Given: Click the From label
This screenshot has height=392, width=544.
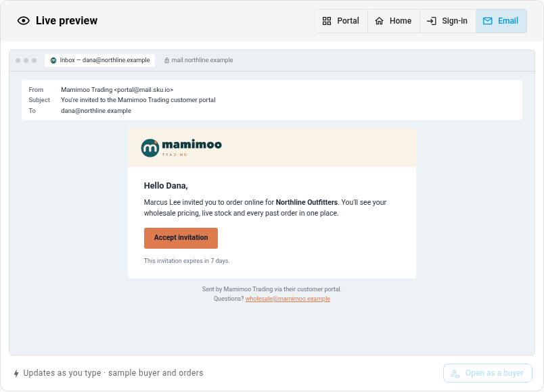Looking at the screenshot, I should 36,90.
